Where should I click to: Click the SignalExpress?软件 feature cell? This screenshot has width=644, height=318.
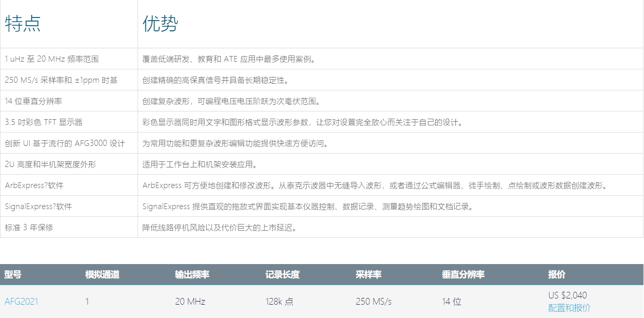pos(38,207)
